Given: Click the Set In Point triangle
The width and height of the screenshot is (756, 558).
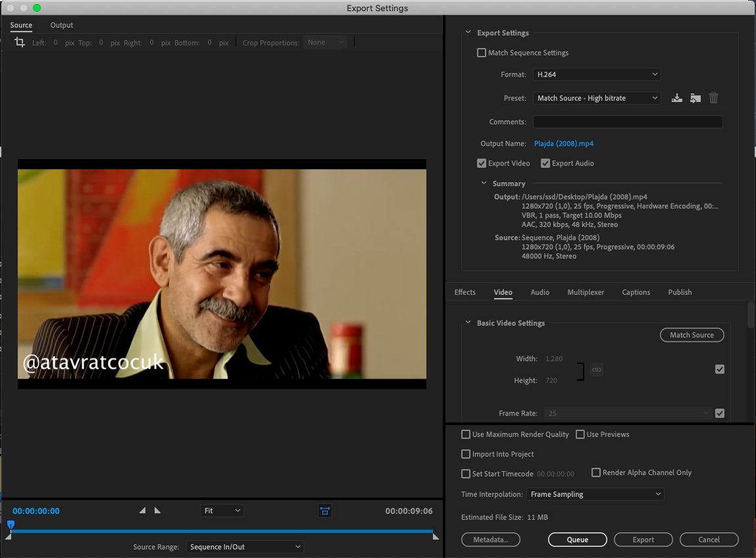Looking at the screenshot, I should (x=142, y=510).
